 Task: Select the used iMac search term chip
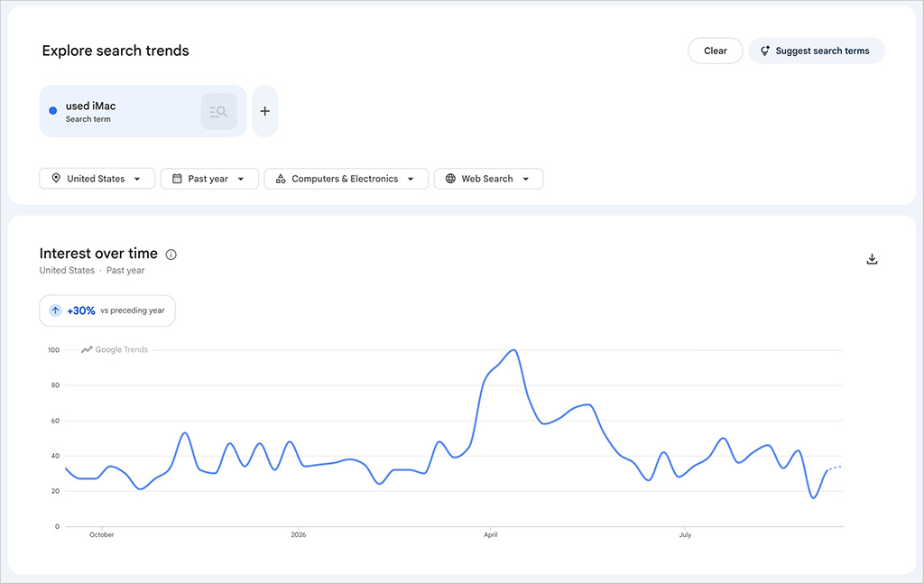click(x=143, y=111)
